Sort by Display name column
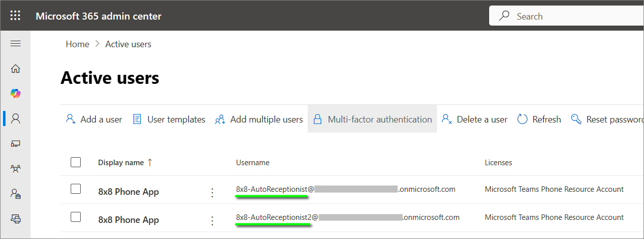Viewport: 644px width, 239px height. 125,163
